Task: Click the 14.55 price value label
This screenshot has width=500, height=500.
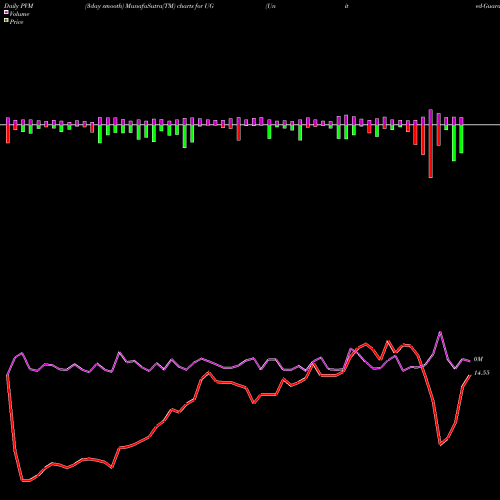Action: 482,373
